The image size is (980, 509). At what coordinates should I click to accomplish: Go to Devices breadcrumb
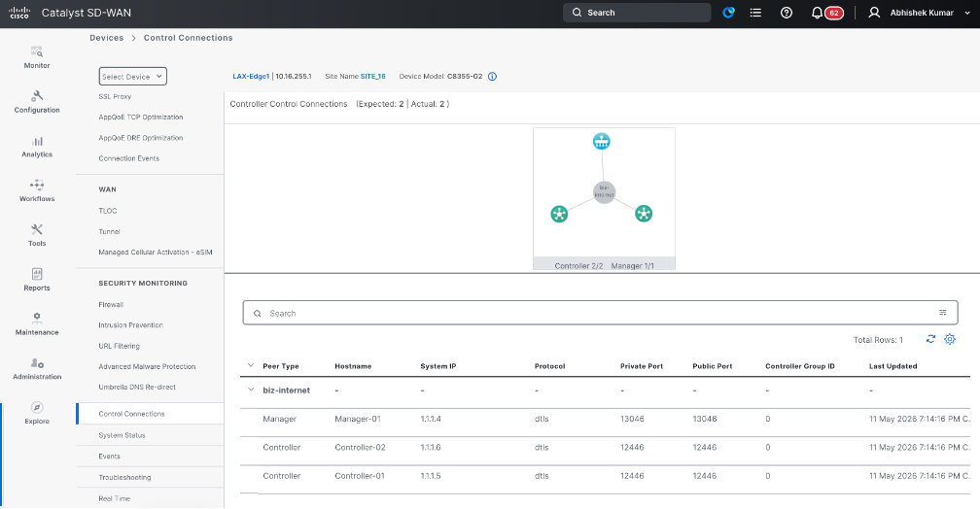click(106, 38)
